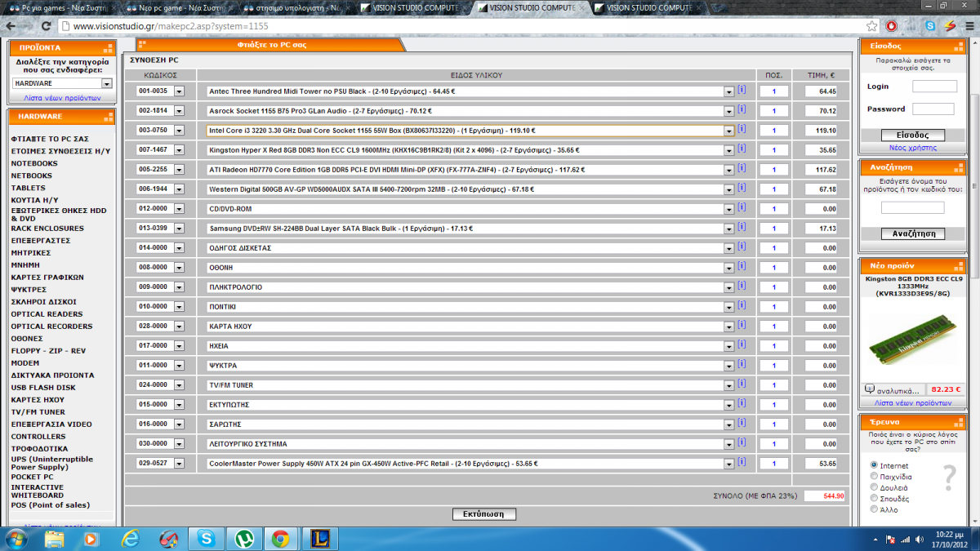The height and width of the screenshot is (551, 980).
Task: Open αναλυτικά details for Kingston 8GB product
Action: (897, 389)
